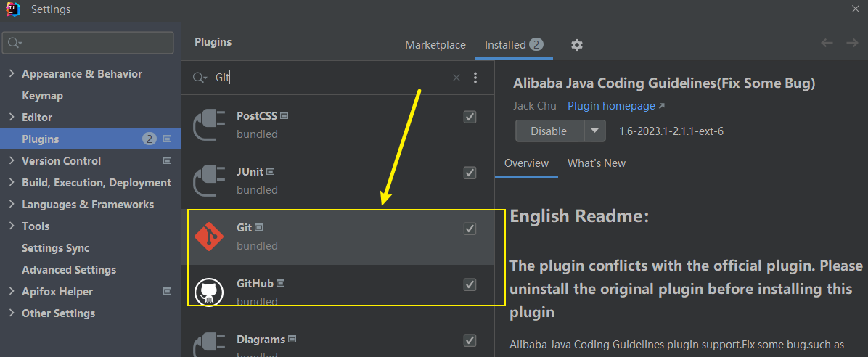Open the What's New tab
The height and width of the screenshot is (357, 868).
click(x=596, y=163)
